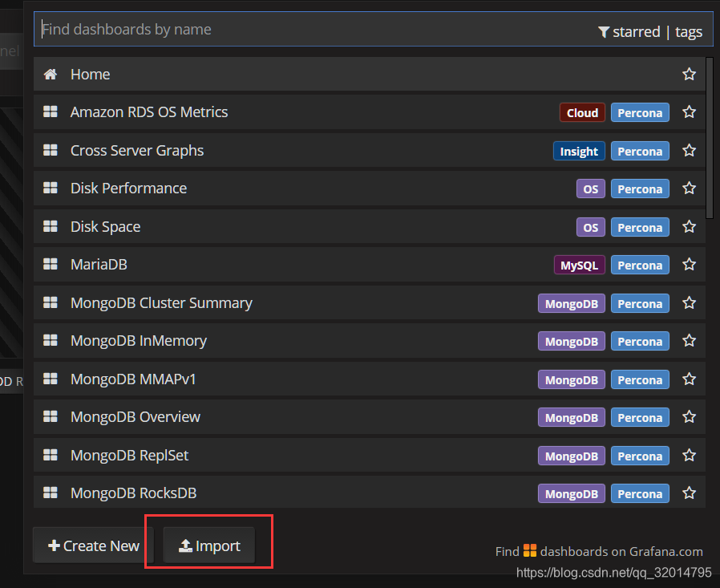
Task: Click the grid icon beside MariaDB
Action: coord(50,264)
